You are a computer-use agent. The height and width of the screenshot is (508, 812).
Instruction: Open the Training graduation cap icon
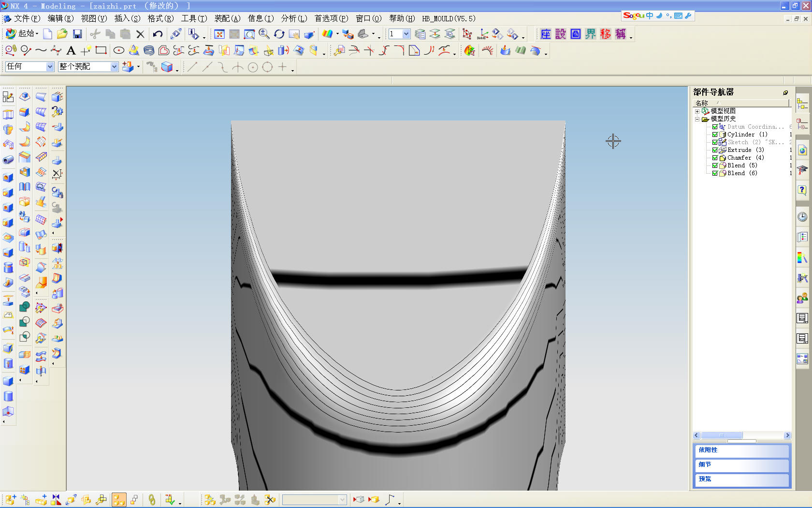pos(802,170)
